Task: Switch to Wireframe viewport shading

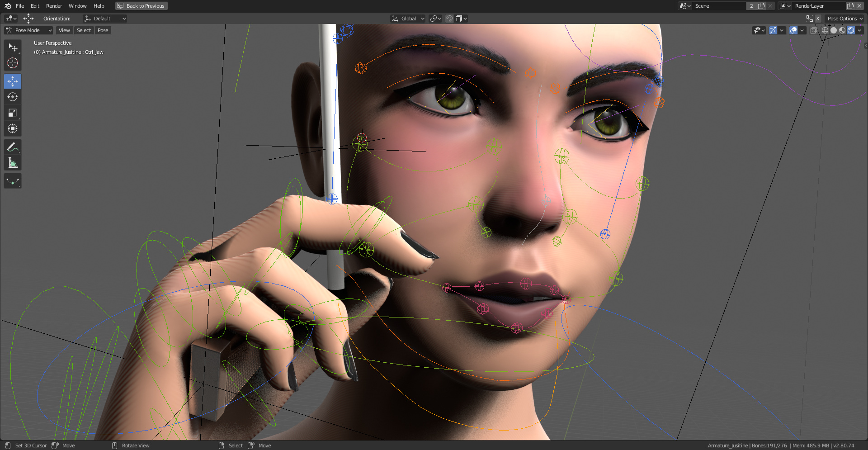Action: tap(825, 30)
